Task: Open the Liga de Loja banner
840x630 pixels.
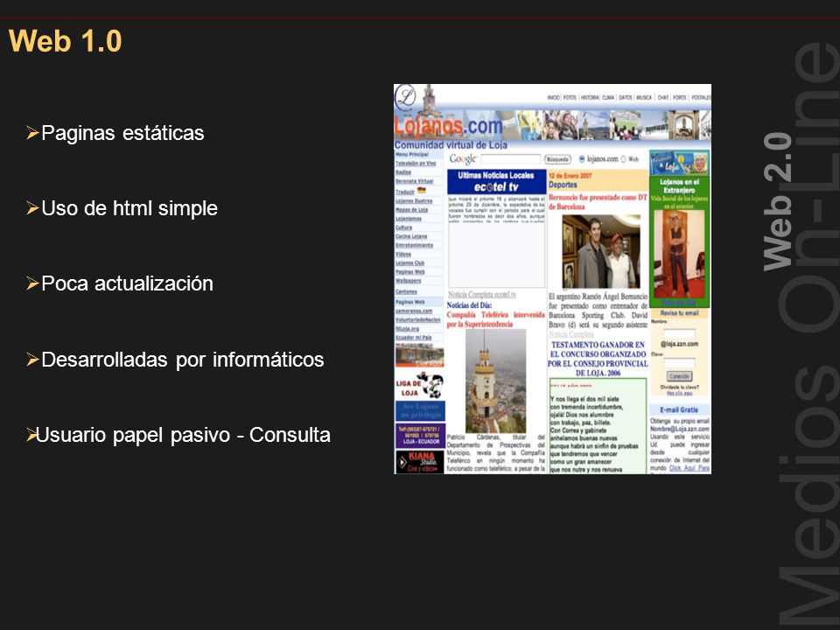Action: 420,385
